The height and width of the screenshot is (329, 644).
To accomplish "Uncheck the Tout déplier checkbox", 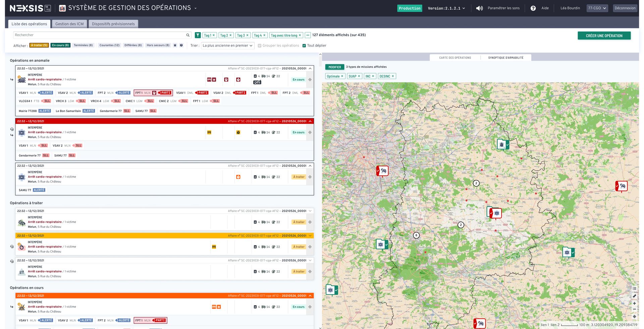I will 304,46.
